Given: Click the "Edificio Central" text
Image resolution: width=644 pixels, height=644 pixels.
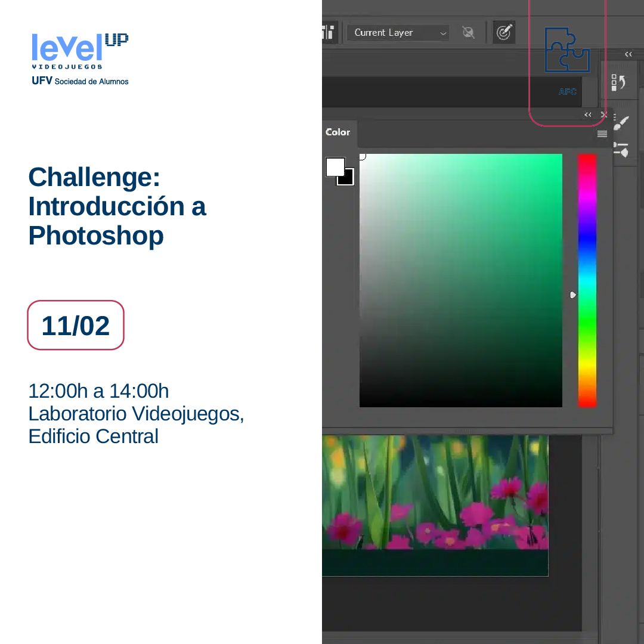Looking at the screenshot, I should point(93,436).
